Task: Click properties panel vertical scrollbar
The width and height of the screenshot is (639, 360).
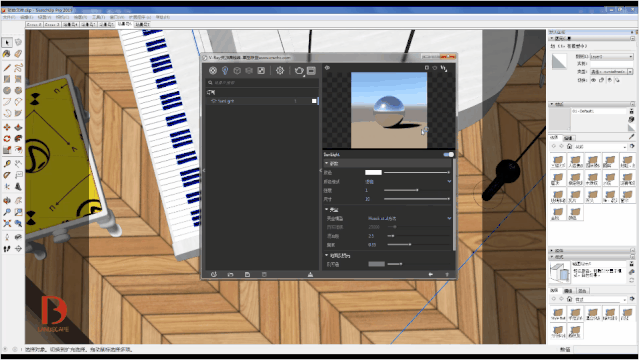Action: [454, 206]
